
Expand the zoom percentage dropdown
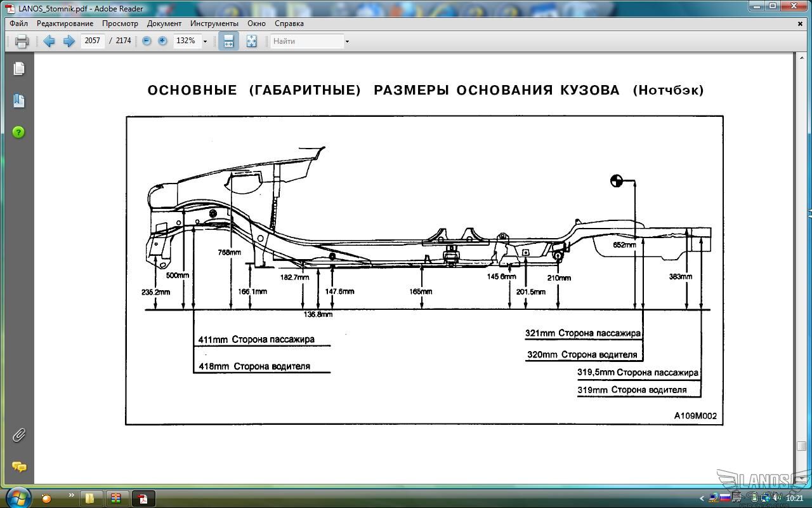pos(205,41)
